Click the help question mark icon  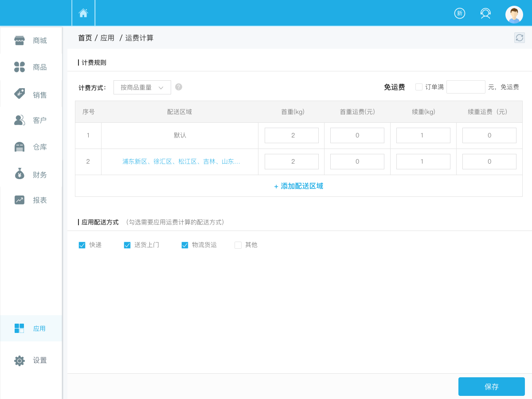pyautogui.click(x=179, y=87)
